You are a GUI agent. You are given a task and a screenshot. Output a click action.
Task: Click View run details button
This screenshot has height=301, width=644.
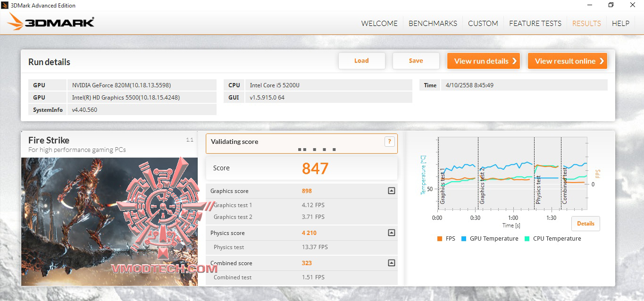click(484, 61)
